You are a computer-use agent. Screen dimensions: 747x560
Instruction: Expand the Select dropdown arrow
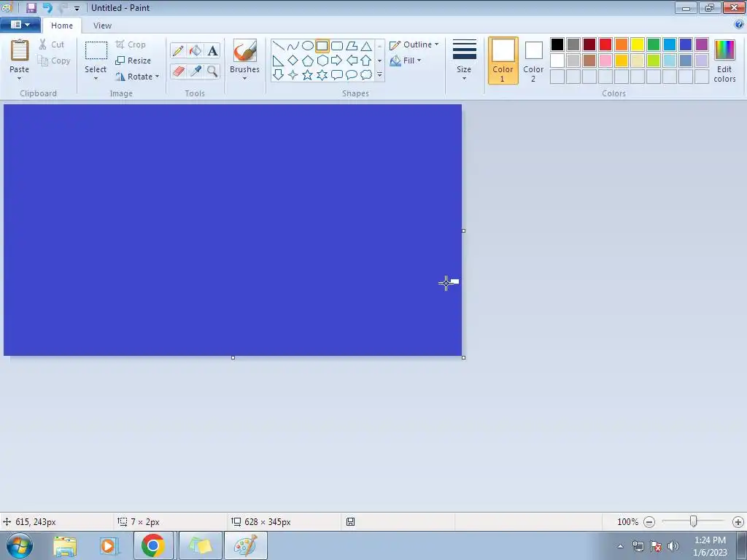point(96,79)
